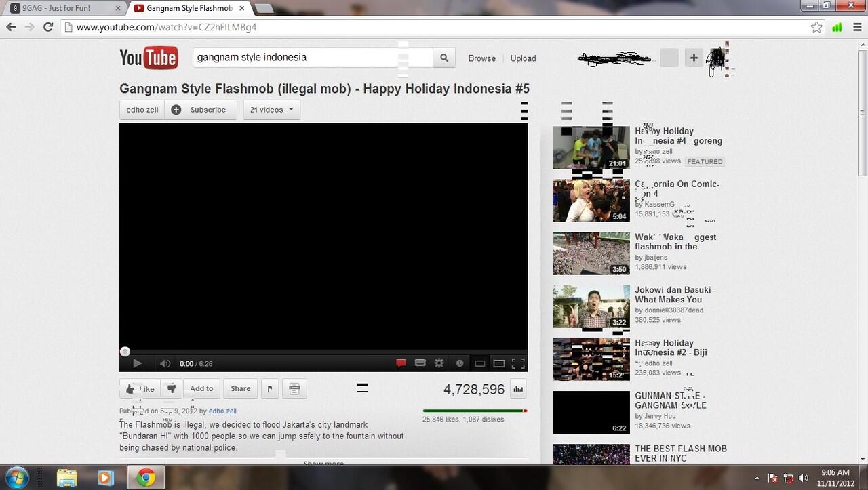The image size is (868, 490).
Task: Open the player settings gear
Action: [x=439, y=363]
